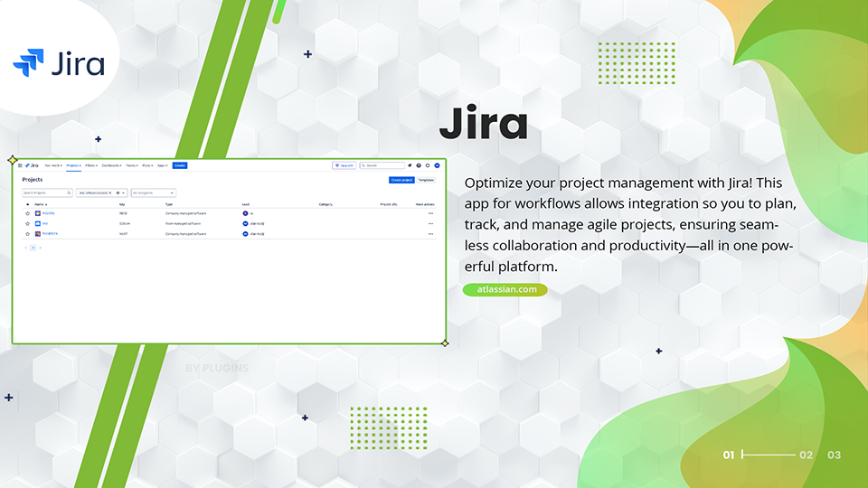
Task: Click the blue Create button in the navbar
Action: tap(180, 165)
